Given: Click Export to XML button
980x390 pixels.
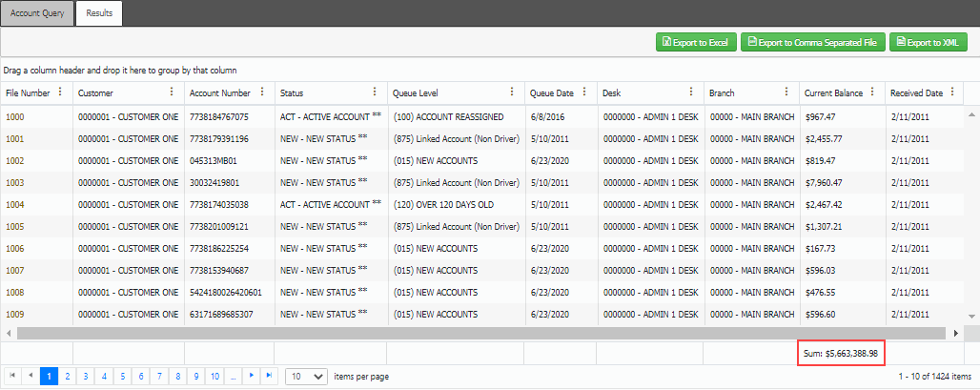Looking at the screenshot, I should (928, 42).
